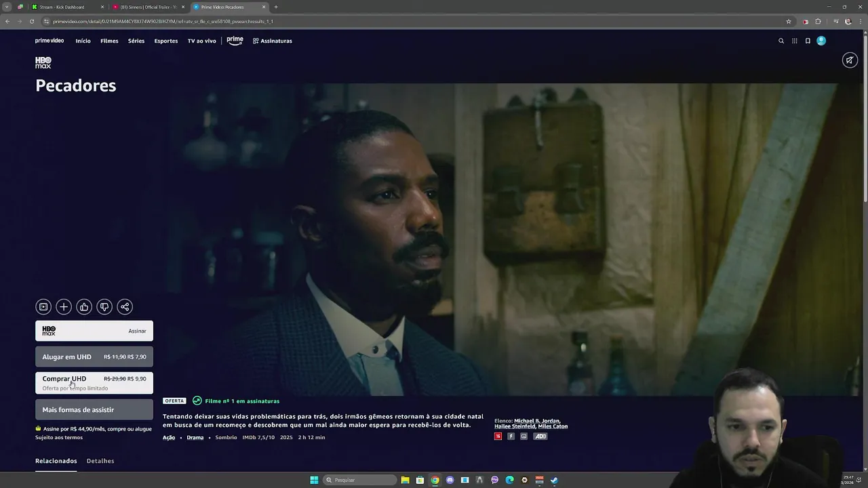Open TV ao vivo navigation item

coord(202,41)
